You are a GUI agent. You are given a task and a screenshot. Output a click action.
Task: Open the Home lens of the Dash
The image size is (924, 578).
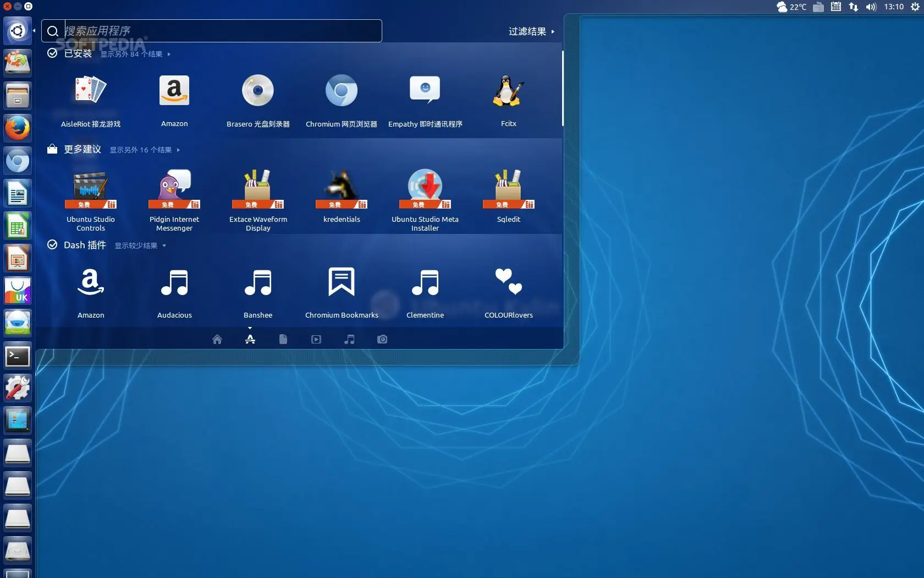point(217,339)
